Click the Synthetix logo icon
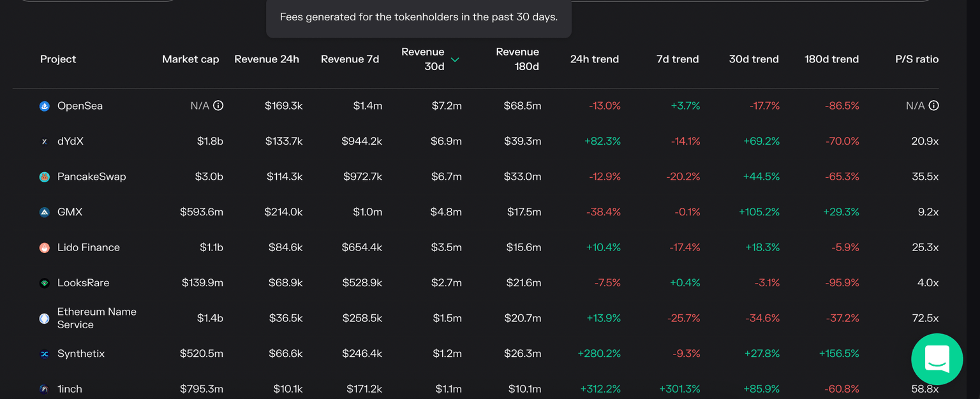980x399 pixels. point(45,354)
